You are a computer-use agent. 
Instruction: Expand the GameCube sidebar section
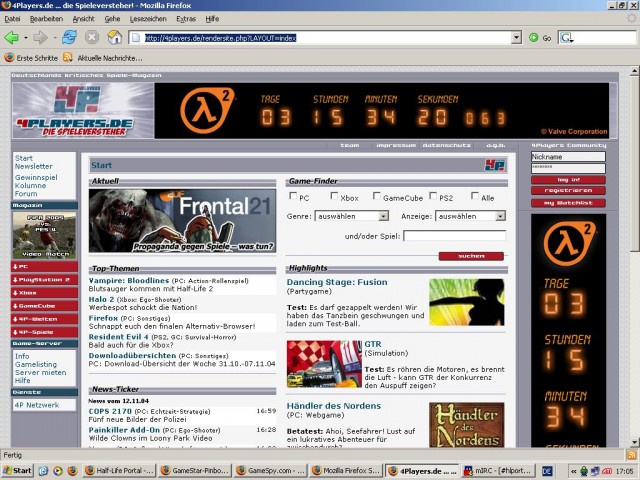click(44, 306)
